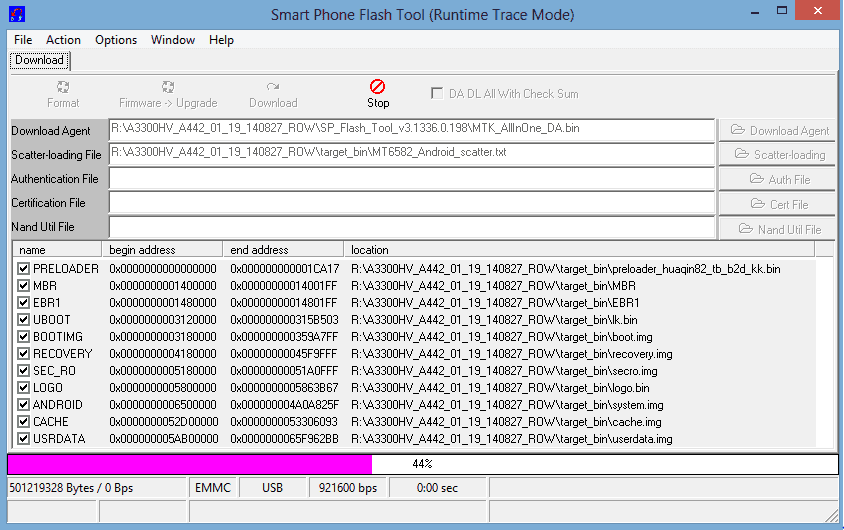Click the userdata.img location path

(512, 439)
